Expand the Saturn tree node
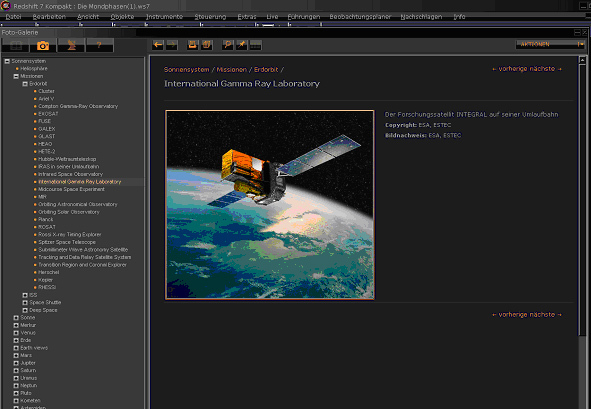The height and width of the screenshot is (409, 591). (16, 371)
